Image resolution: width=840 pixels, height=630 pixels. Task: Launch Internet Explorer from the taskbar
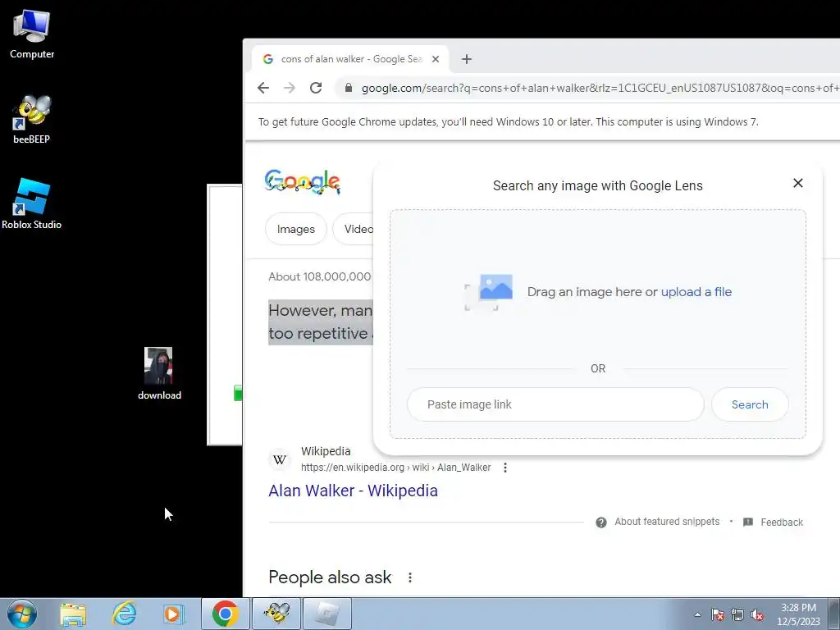(x=123, y=614)
